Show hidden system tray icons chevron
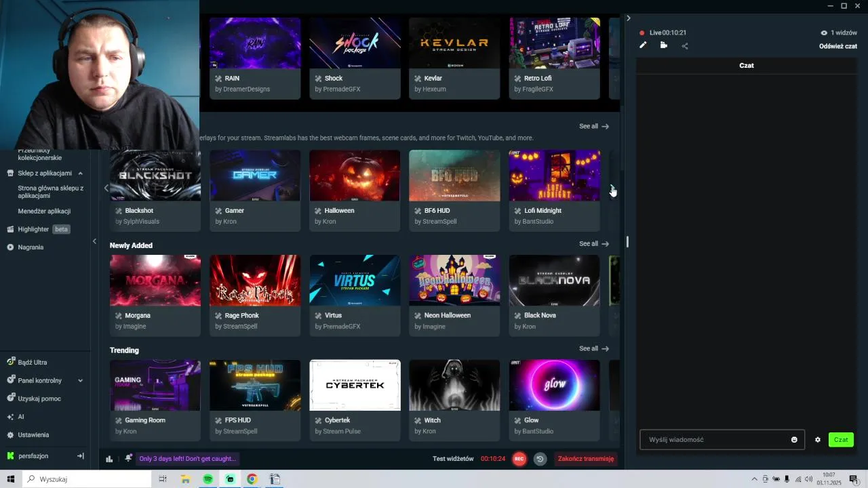 (x=754, y=479)
